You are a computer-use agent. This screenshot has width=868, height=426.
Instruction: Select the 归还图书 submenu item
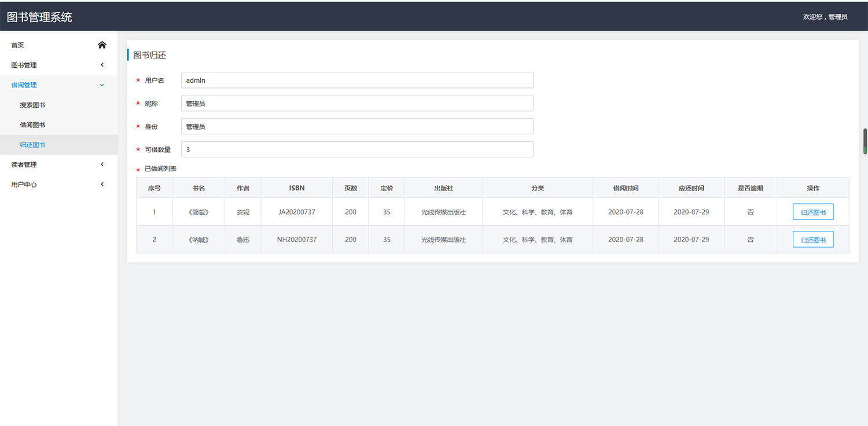click(x=58, y=145)
